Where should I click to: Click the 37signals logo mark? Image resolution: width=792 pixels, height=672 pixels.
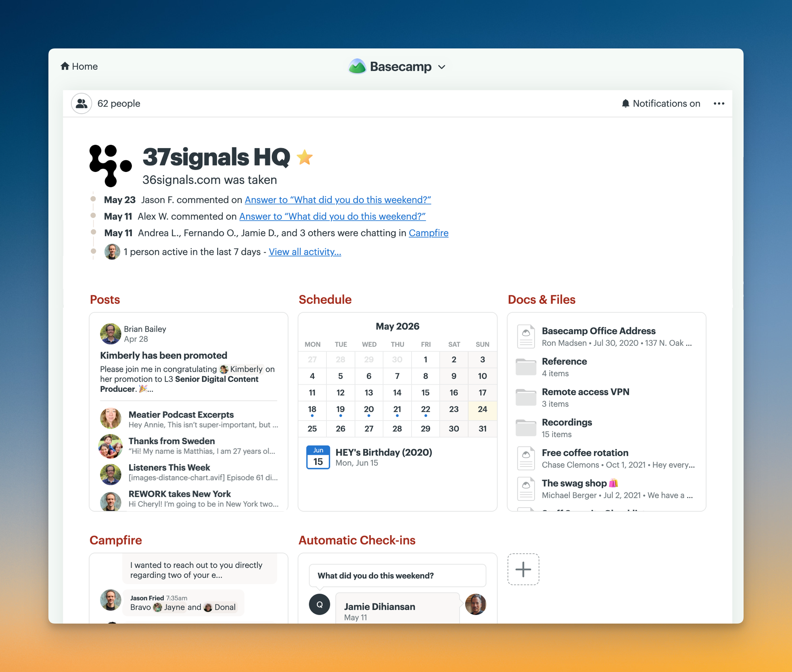(x=111, y=165)
